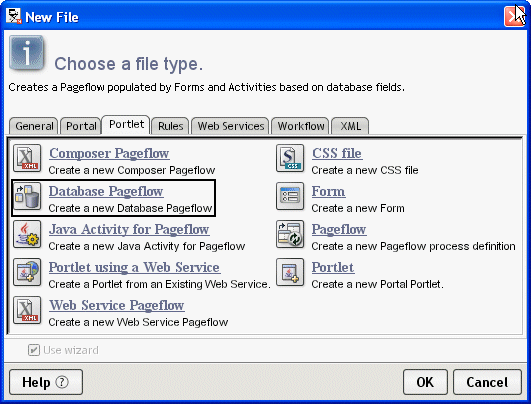This screenshot has height=404, width=531.
Task: Click the Form icon
Action: point(290,196)
